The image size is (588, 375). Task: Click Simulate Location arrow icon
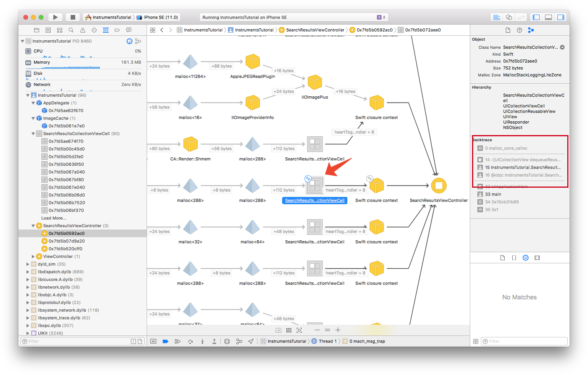tap(251, 341)
